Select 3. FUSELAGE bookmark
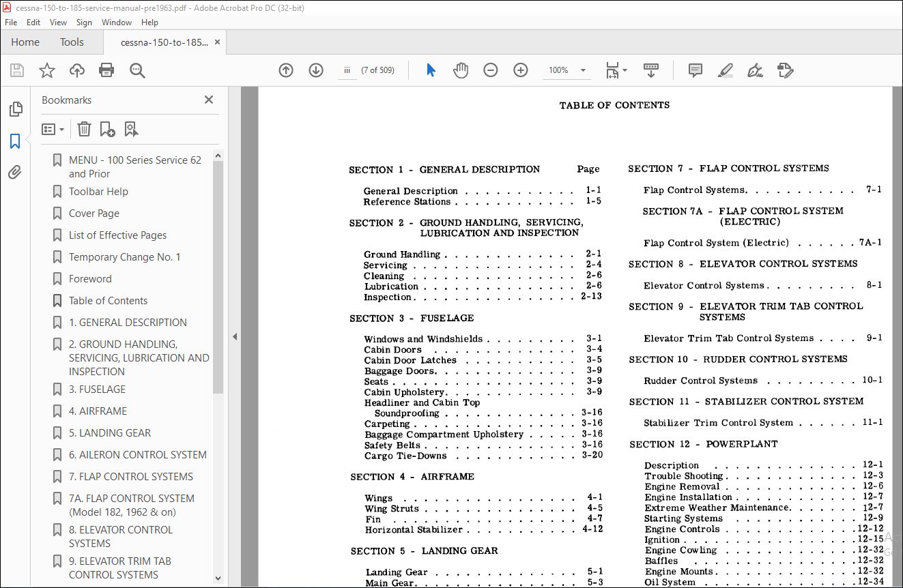903x588 pixels. 97,389
